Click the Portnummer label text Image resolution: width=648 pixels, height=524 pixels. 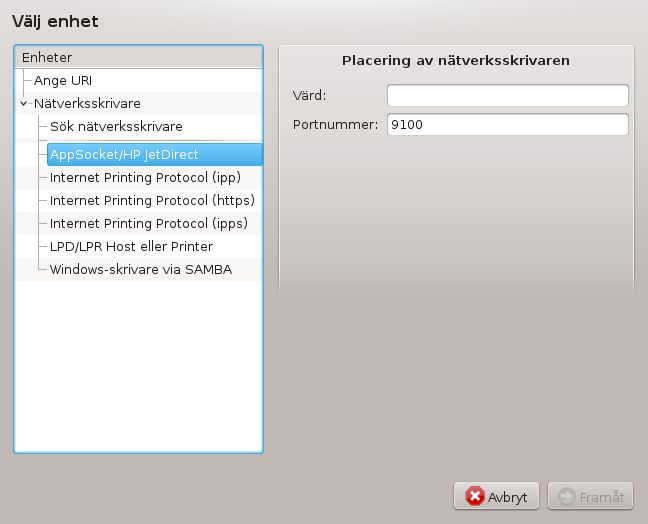[x=335, y=124]
